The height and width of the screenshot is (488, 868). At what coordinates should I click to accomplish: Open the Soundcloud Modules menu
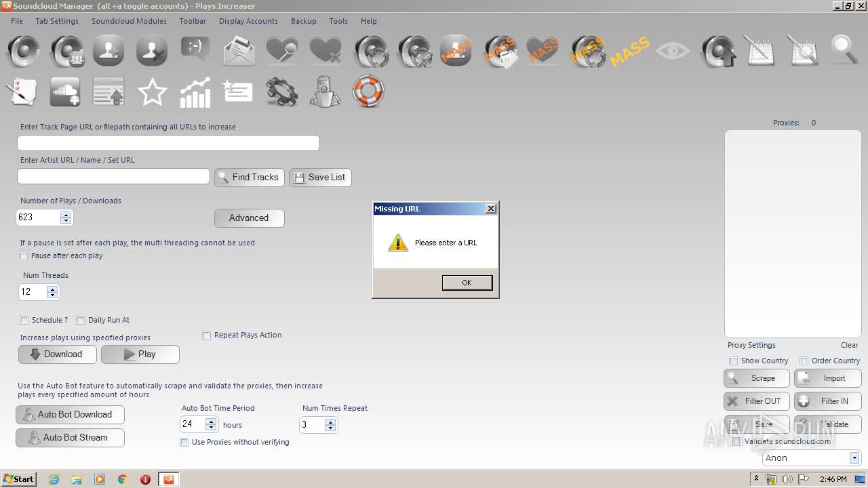click(129, 21)
